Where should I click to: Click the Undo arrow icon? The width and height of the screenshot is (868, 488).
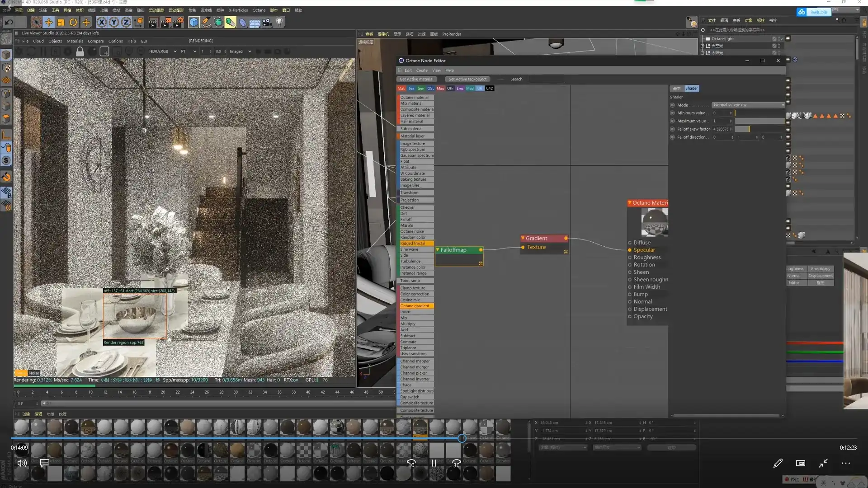click(9, 22)
